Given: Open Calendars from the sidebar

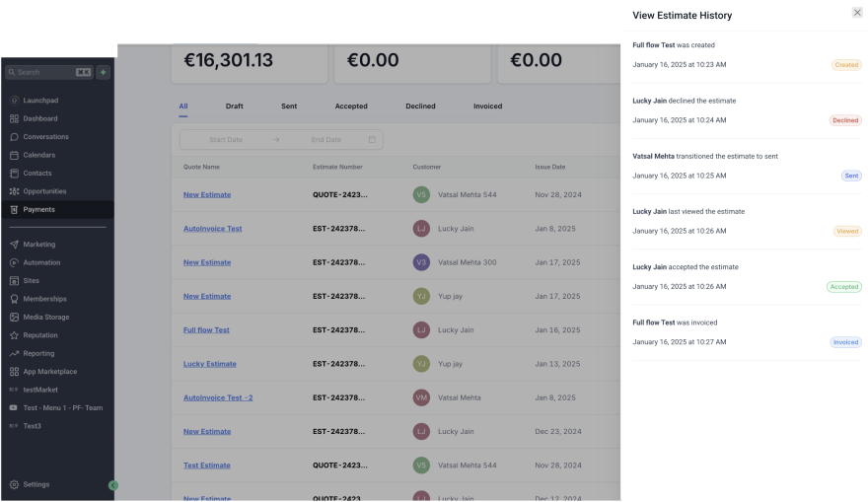Looking at the screenshot, I should tap(38, 155).
